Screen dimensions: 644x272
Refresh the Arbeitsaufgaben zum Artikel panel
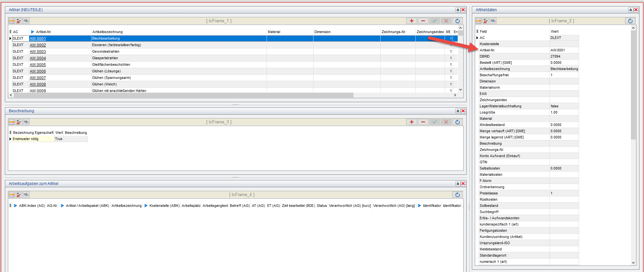click(457, 195)
